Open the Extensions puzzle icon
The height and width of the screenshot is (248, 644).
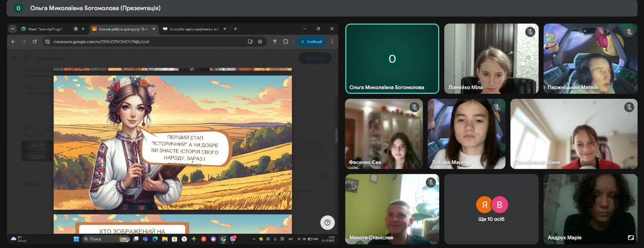(x=285, y=41)
